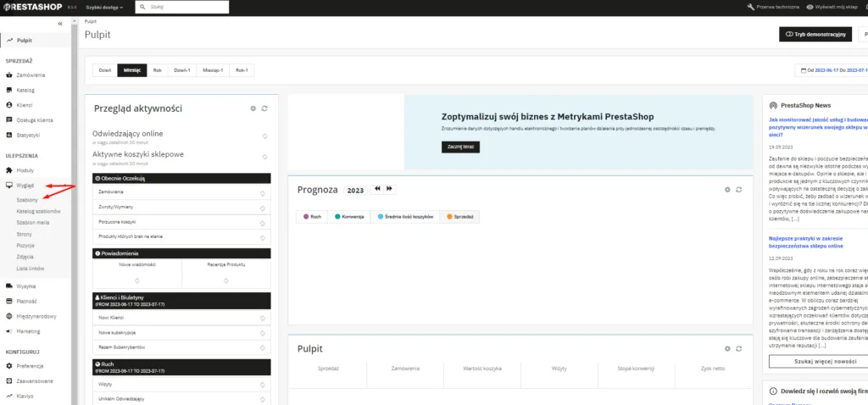This screenshot has height=405, width=868.
Task: Toggle the Ruch series in Prognoza chart
Action: [311, 217]
